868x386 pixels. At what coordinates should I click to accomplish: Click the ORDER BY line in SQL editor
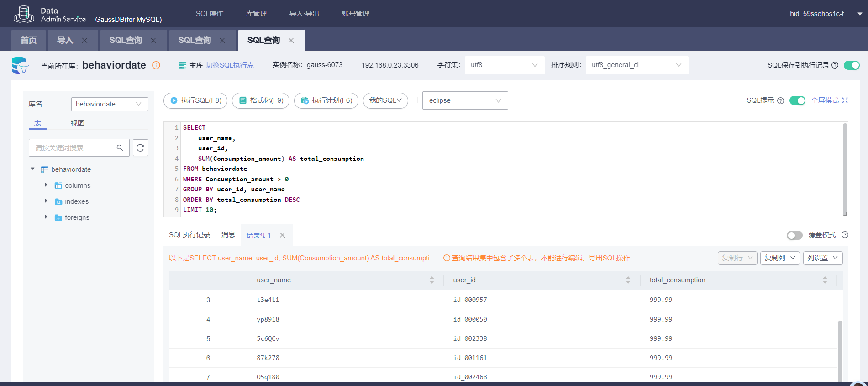point(242,200)
